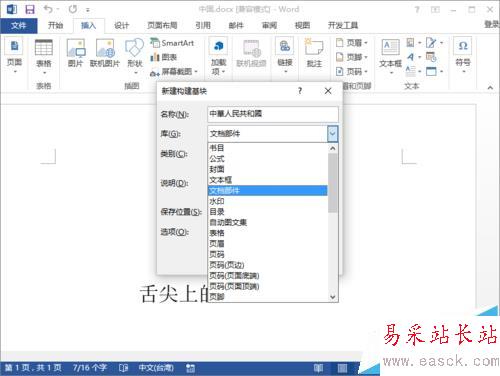Click the 批注 (Comment) icon
Image resolution: width=500 pixels, height=376 pixels.
(x=314, y=53)
